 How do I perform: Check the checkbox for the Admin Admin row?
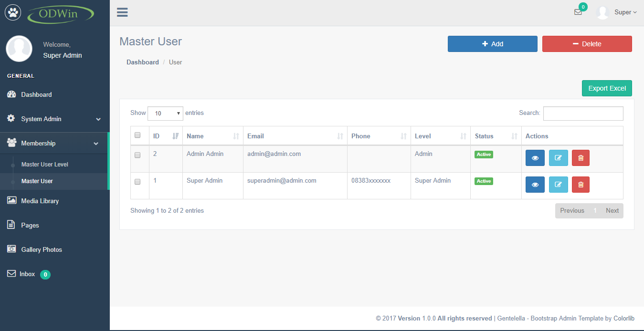137,155
